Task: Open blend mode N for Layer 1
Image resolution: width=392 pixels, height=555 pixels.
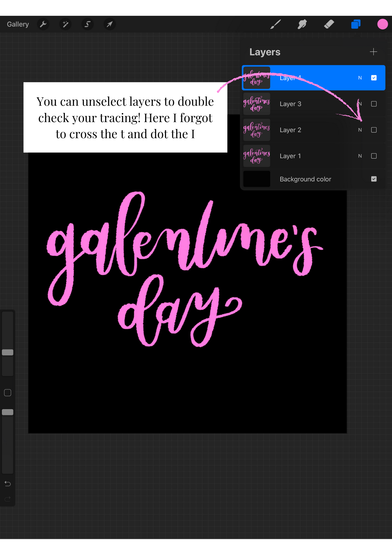Action: (x=360, y=156)
